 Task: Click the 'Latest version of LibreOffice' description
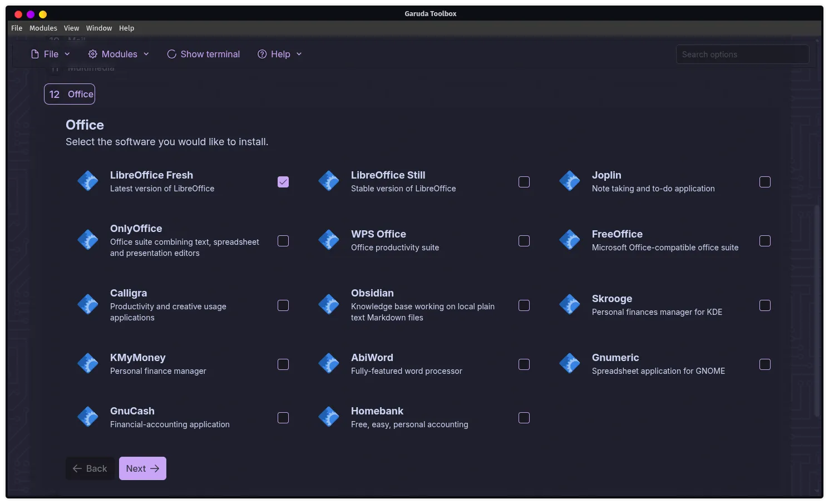pos(162,189)
